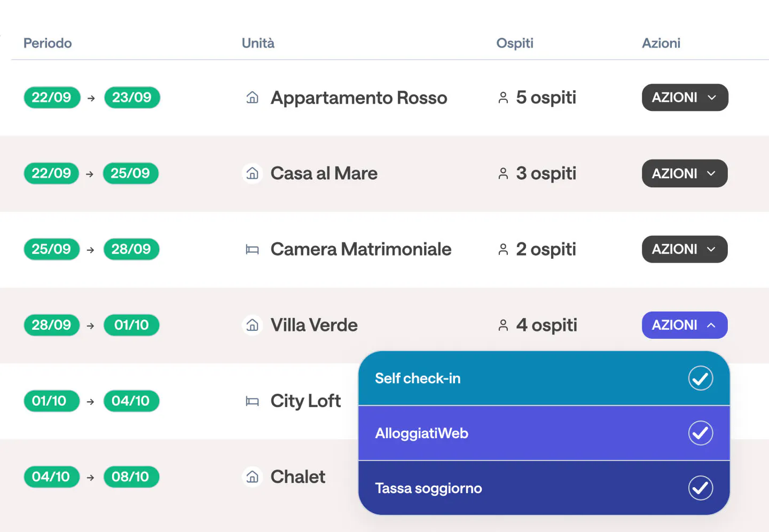Open AZIONI button for Camera Matrimoniale
The width and height of the screenshot is (769, 532).
[x=685, y=249]
